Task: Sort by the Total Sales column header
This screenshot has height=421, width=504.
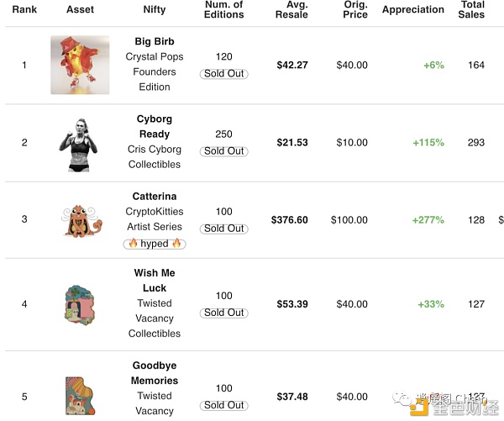Action: point(471,9)
